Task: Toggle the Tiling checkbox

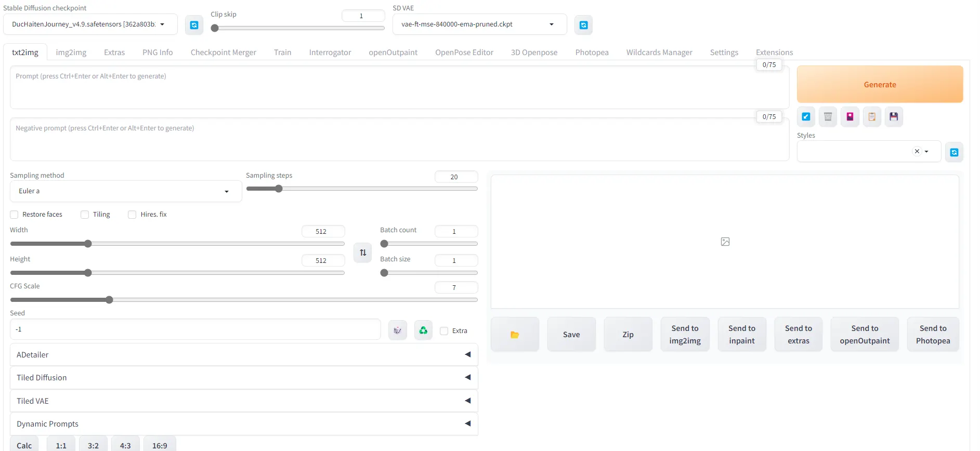Action: pos(85,215)
